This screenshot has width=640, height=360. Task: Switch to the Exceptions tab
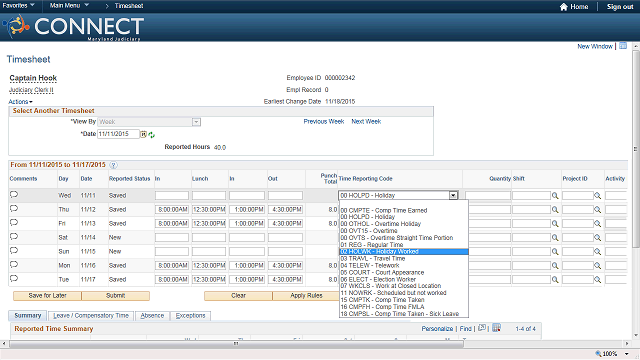tap(190, 316)
